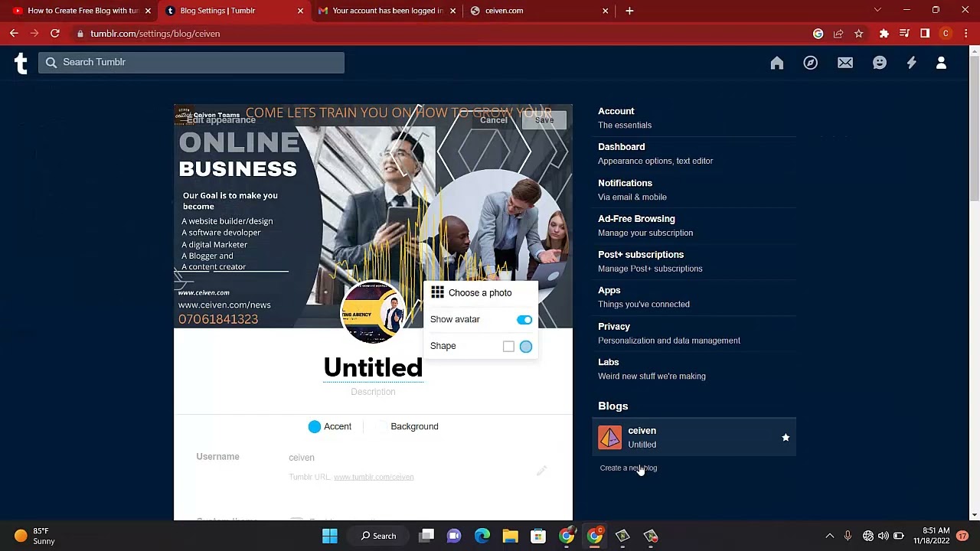Viewport: 980px width, 551px height.
Task: Click the browser back arrow
Action: point(14,34)
